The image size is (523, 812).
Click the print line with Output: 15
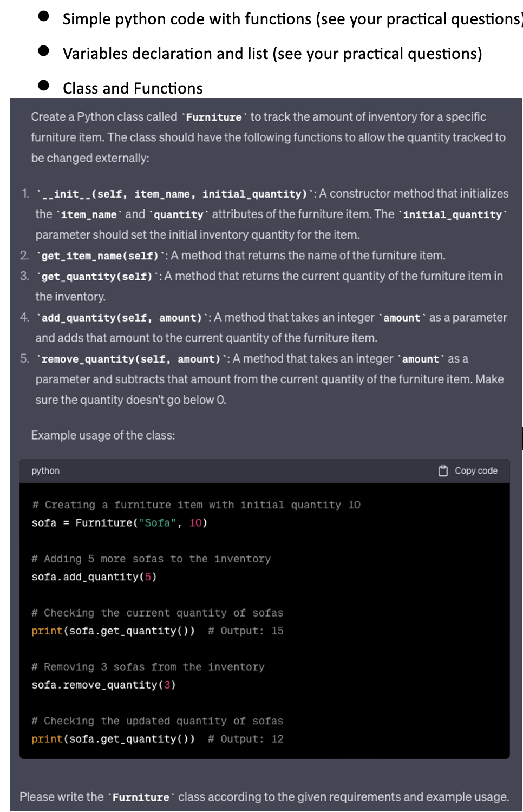(x=158, y=631)
